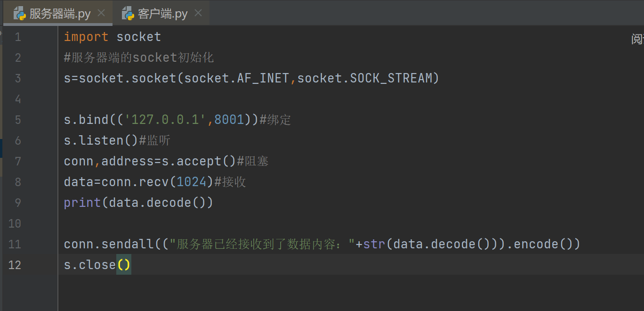This screenshot has height=311, width=644.
Task: Click the 1024 buffer size value
Action: tap(192, 182)
